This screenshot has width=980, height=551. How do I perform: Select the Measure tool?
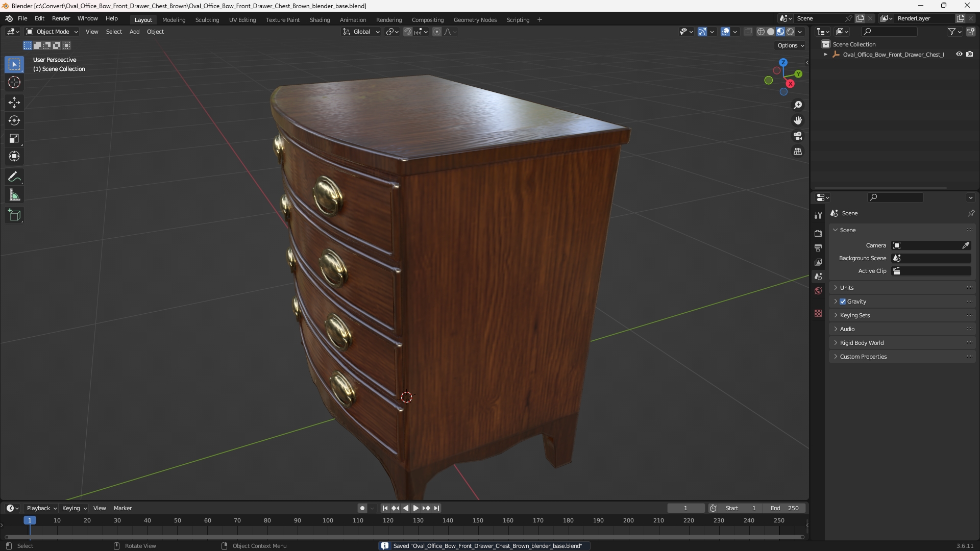tap(14, 195)
